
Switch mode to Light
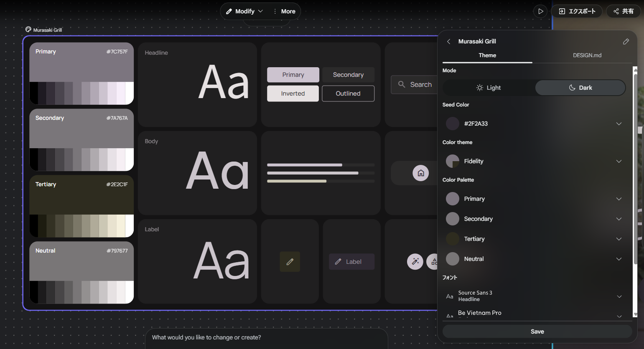489,88
